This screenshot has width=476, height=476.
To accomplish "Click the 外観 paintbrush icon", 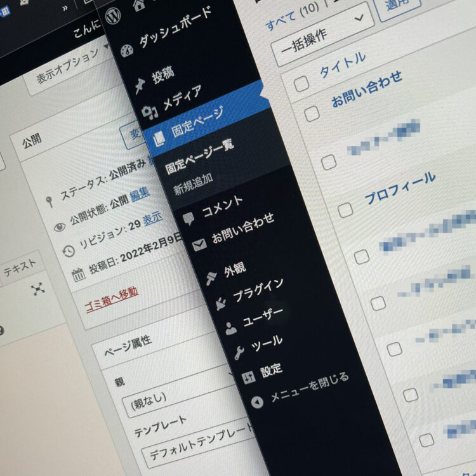I will click(211, 278).
